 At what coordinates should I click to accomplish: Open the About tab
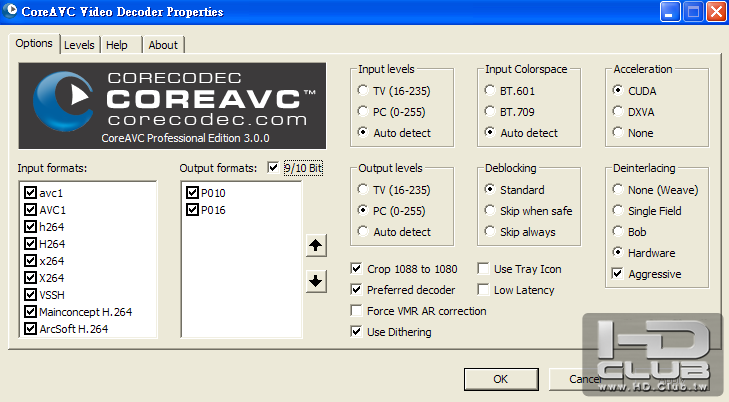(x=163, y=45)
